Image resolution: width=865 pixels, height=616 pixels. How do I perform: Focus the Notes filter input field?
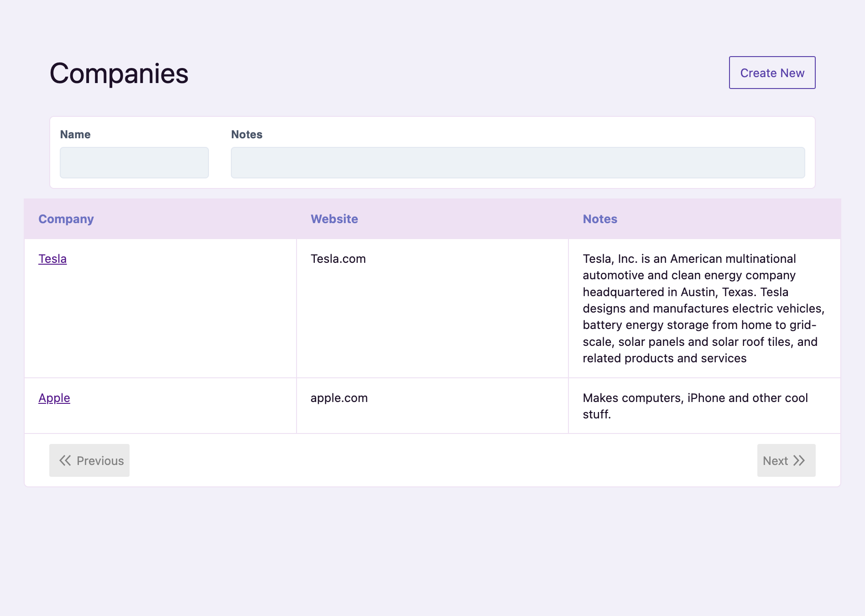point(517,162)
